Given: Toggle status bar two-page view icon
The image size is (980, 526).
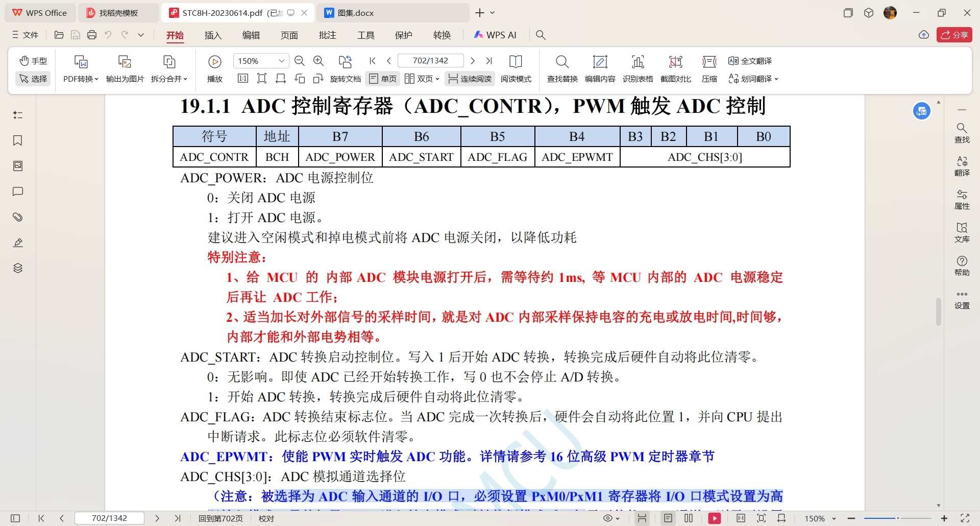Looking at the screenshot, I should point(689,518).
